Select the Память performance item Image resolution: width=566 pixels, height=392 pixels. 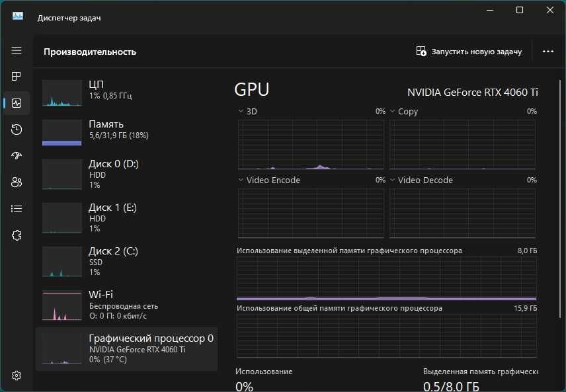126,132
